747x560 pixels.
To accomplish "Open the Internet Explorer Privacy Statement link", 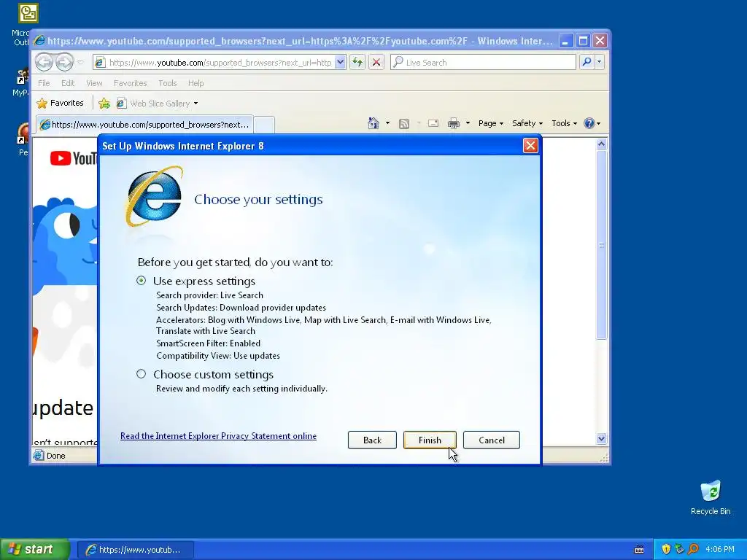I will point(218,436).
